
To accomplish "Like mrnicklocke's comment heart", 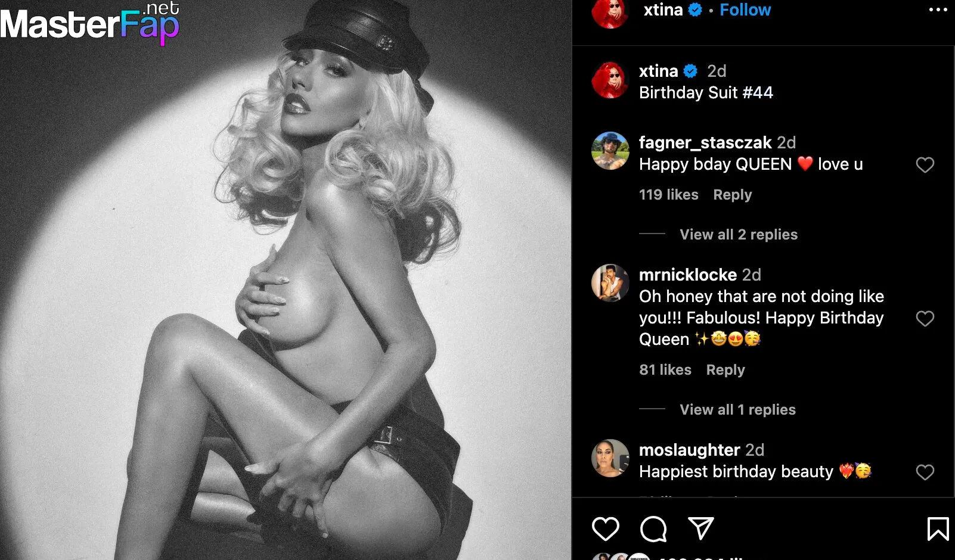I will (x=925, y=319).
